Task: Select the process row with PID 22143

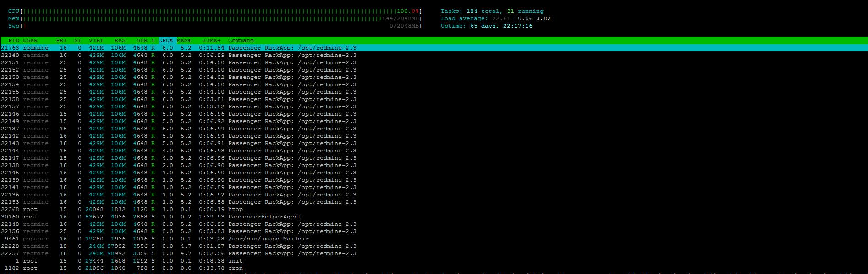Action: (x=434, y=143)
